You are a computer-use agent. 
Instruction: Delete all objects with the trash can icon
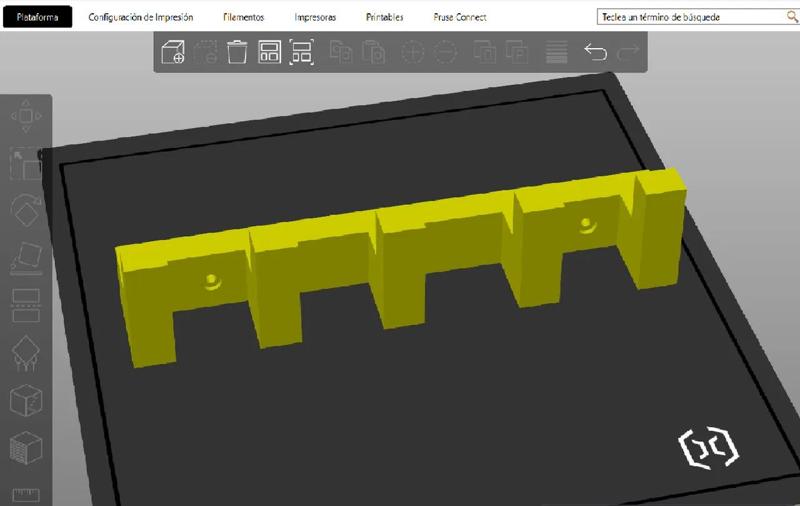(x=237, y=52)
